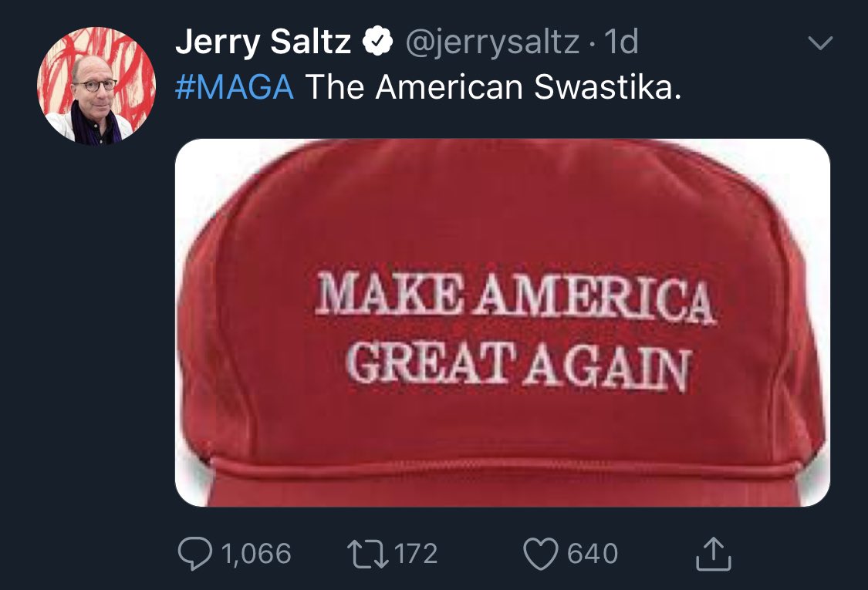868x590 pixels.
Task: Expand tweet options chevron menu
Action: coord(820,42)
